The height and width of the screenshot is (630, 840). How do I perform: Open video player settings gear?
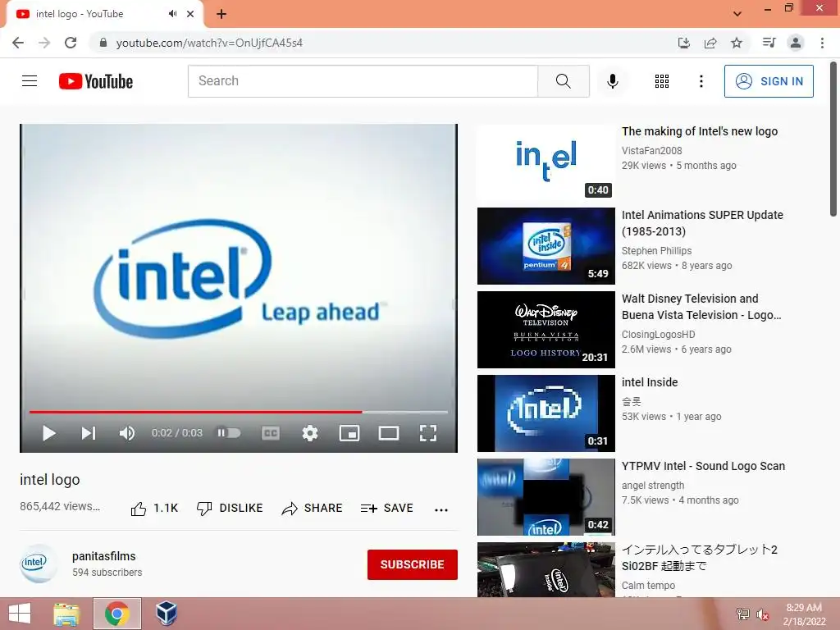pos(309,433)
